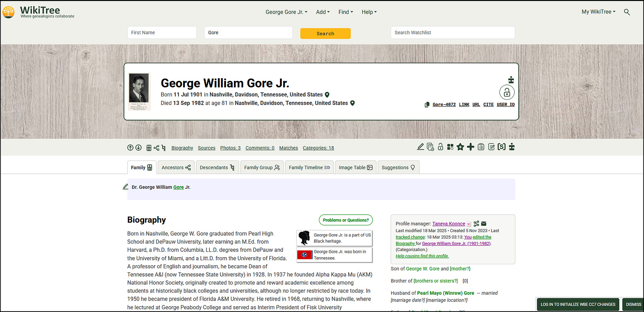Image resolution: width=644 pixels, height=312 pixels.
Task: Click the pencil edit icon in the right toolbar
Action: click(421, 147)
